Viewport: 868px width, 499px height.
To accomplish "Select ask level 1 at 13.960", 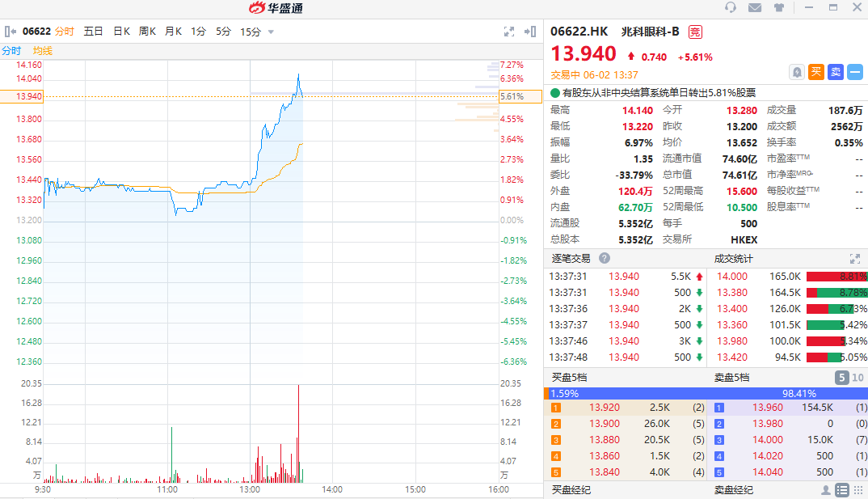I will pos(789,408).
